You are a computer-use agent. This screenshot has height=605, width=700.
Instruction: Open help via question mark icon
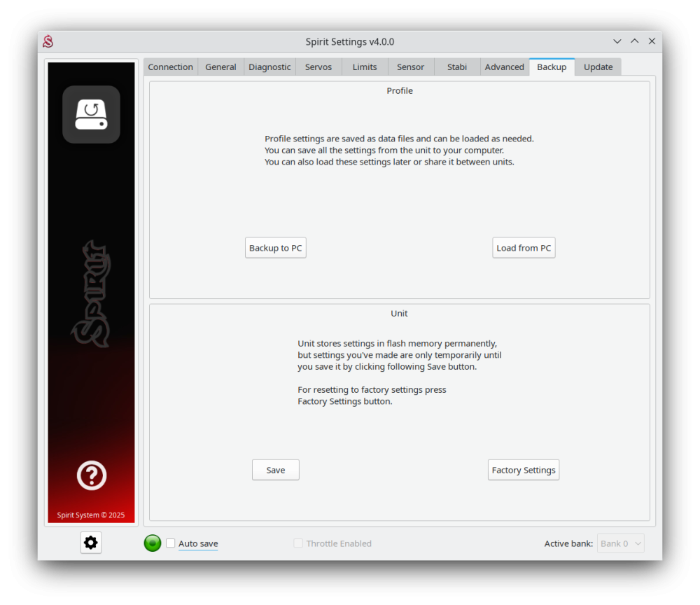click(91, 476)
